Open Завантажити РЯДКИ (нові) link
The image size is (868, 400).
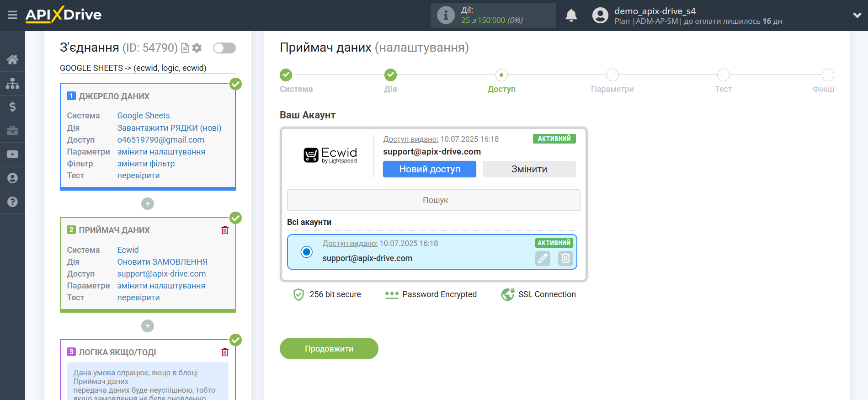(169, 128)
